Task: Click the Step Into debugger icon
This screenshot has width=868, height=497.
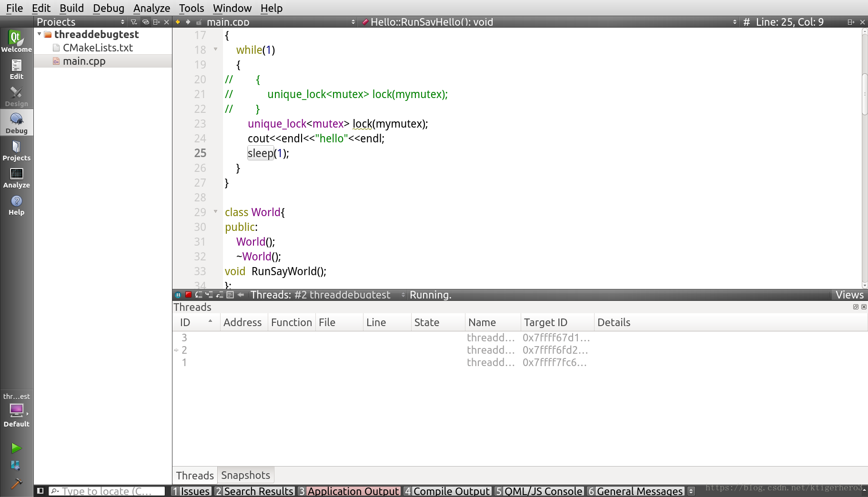Action: coord(209,295)
